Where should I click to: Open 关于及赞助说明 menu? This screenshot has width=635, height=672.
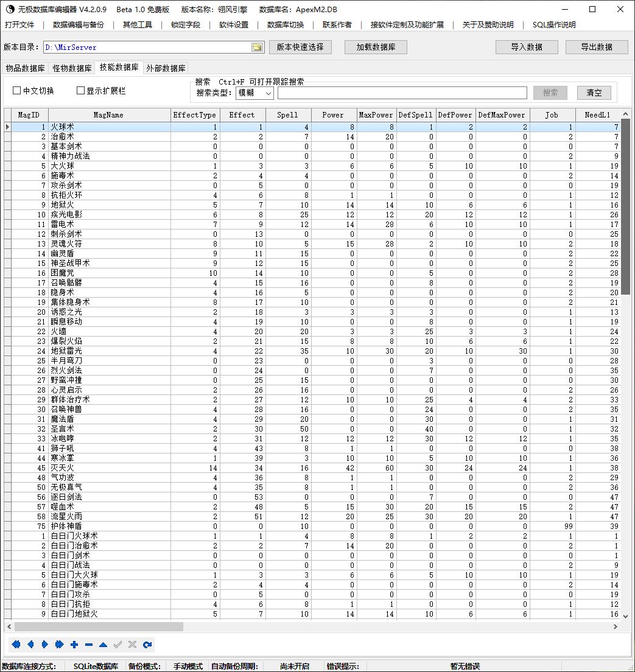coord(488,25)
